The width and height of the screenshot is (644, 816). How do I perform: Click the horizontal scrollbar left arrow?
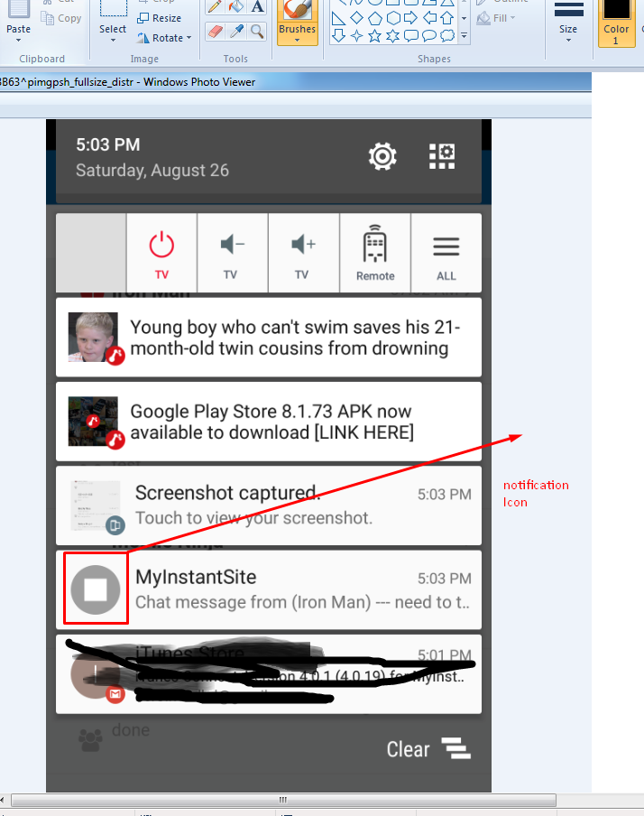coord(3,800)
